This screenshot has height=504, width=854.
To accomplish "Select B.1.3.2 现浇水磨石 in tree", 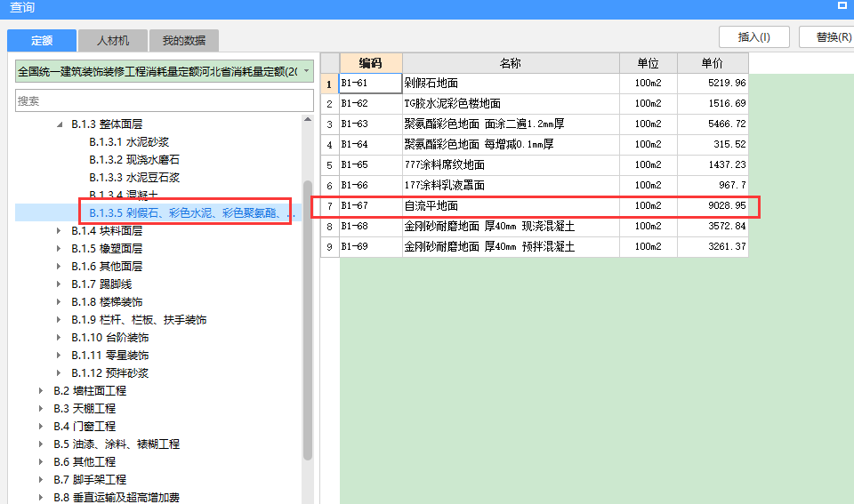I will (134, 160).
